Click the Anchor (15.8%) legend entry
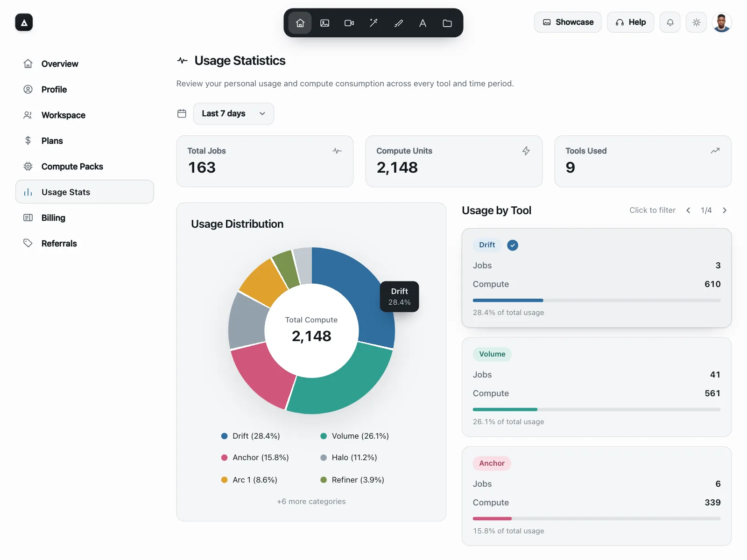Screen dimensions: 747x560 coord(255,458)
